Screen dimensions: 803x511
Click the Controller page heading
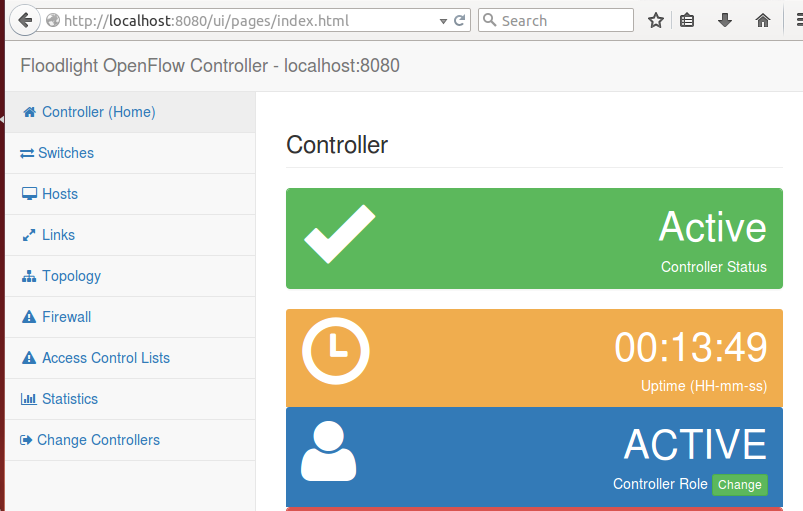[x=337, y=145]
